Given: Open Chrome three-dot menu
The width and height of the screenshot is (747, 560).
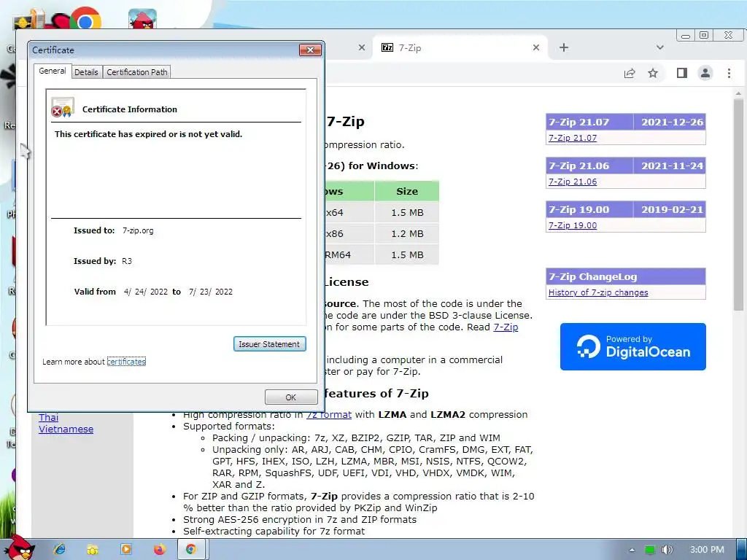Looking at the screenshot, I should (729, 73).
